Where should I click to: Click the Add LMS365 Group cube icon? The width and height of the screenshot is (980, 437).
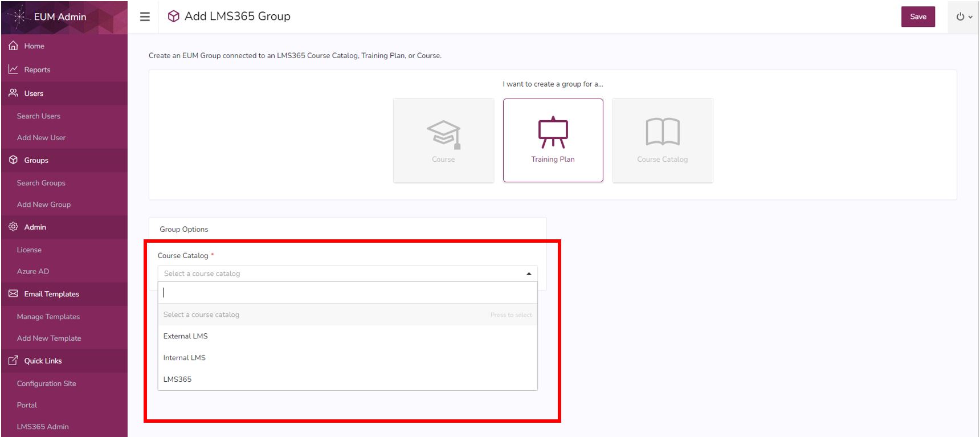173,17
